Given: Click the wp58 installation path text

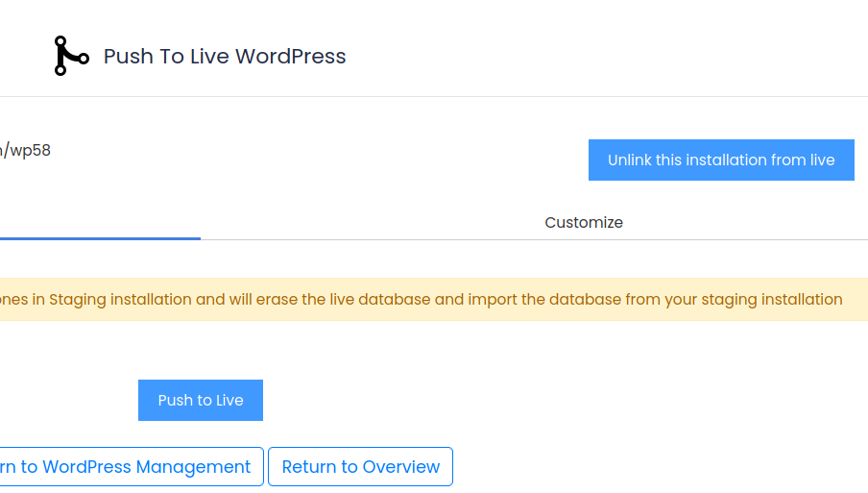Looking at the screenshot, I should [26, 150].
